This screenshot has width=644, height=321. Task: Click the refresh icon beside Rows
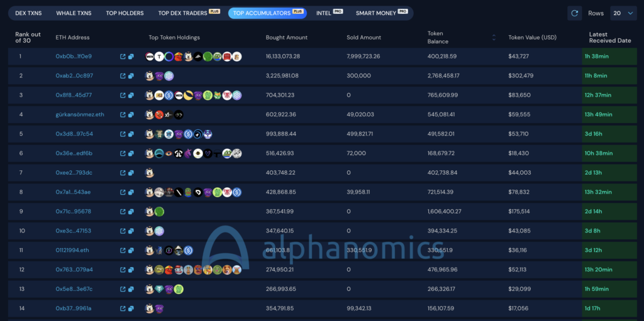click(574, 13)
